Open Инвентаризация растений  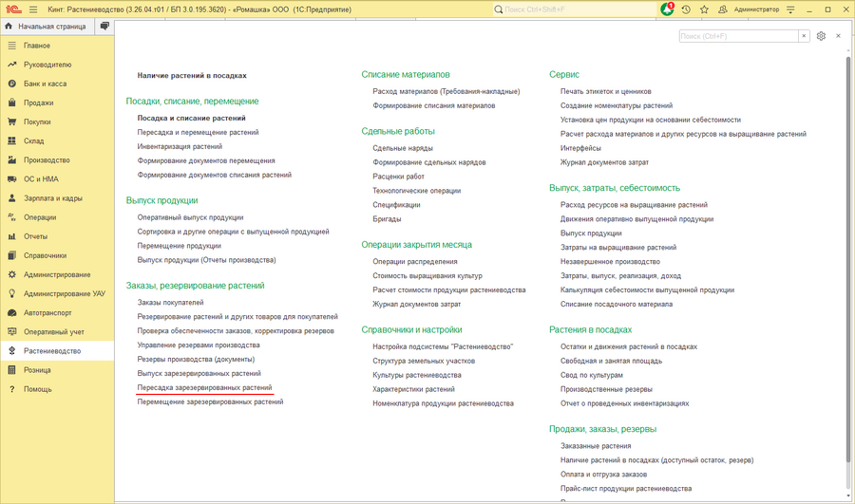(x=180, y=146)
